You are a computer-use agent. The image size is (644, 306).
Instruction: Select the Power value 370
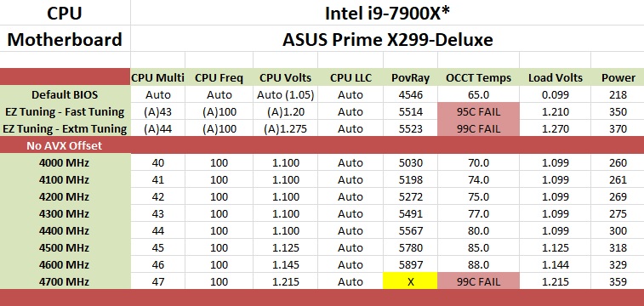pos(618,128)
